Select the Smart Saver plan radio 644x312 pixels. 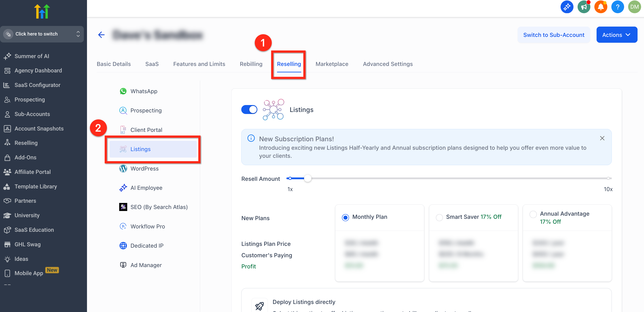pyautogui.click(x=439, y=217)
